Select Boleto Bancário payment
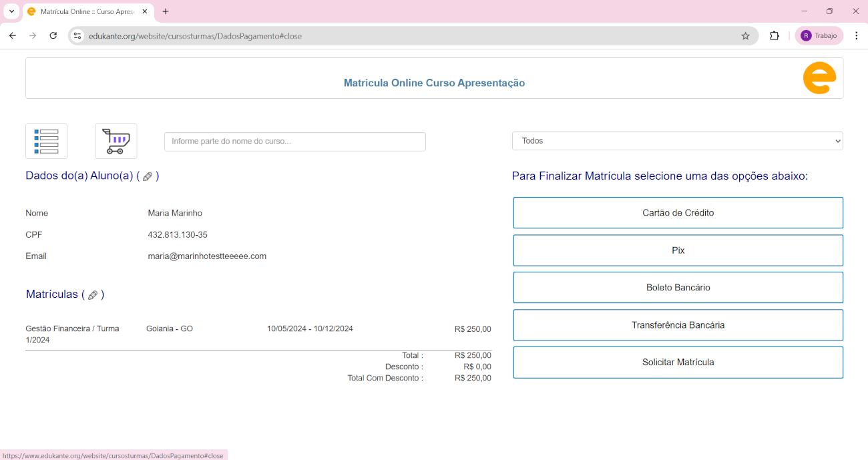This screenshot has width=868, height=460. point(678,288)
